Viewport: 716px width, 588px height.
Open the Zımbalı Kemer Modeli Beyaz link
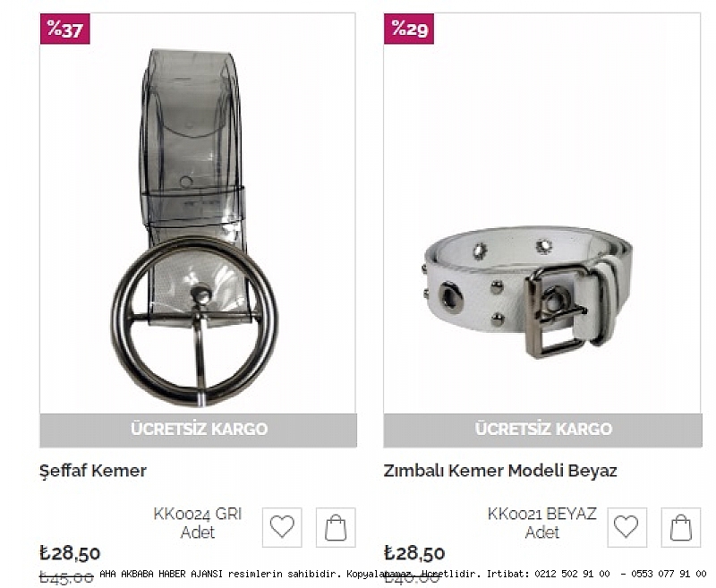[x=500, y=470]
